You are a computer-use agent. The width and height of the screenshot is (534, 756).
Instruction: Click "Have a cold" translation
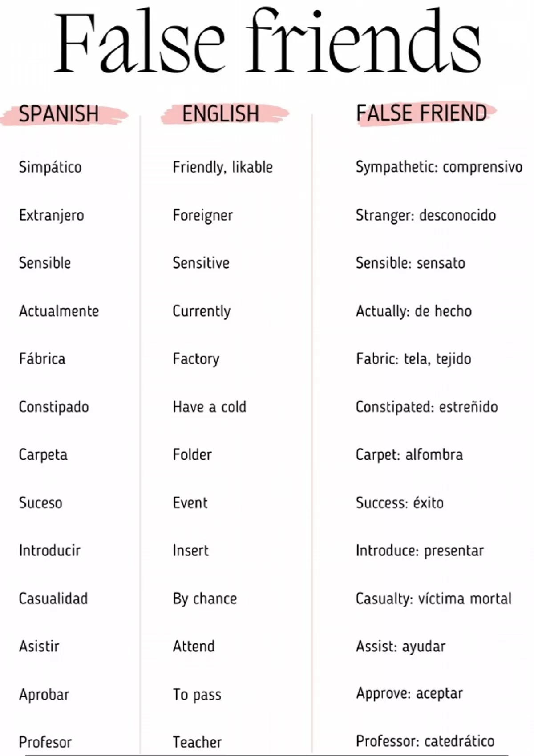[209, 407]
